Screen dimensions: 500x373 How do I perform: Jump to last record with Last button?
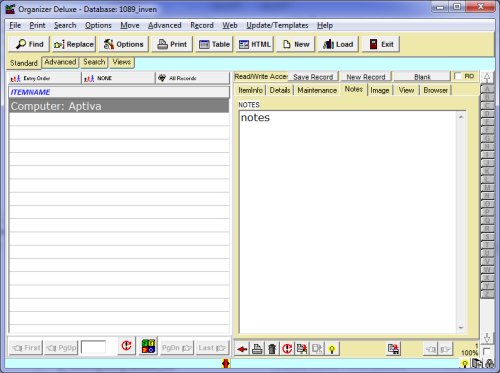coord(212,348)
